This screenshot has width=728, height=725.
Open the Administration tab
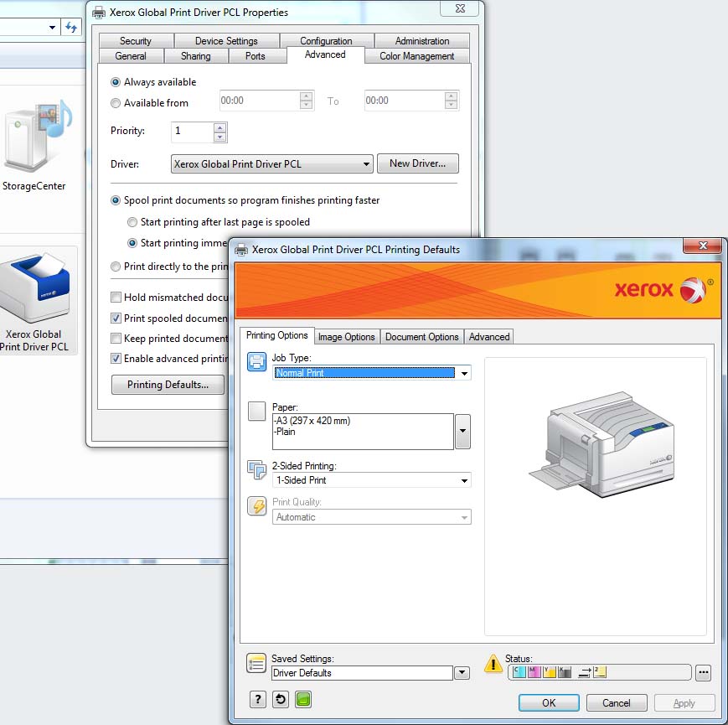coord(422,41)
